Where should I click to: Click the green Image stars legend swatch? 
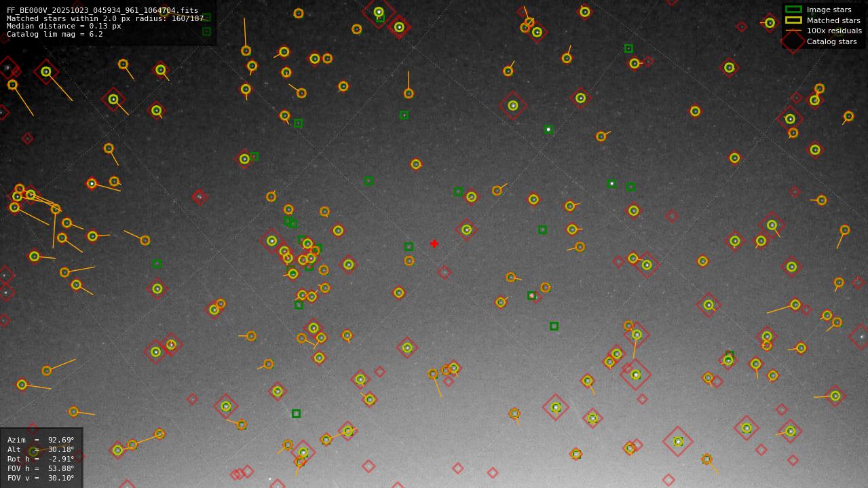[x=793, y=10]
